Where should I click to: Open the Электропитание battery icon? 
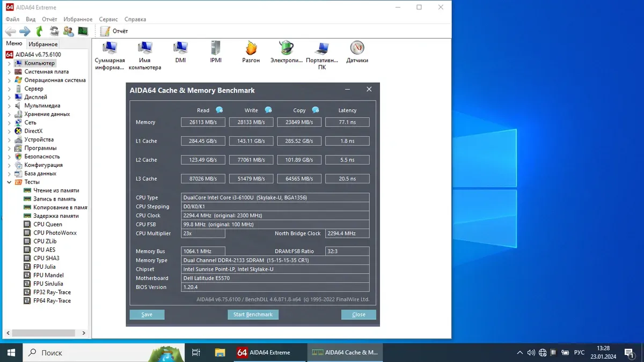287,48
